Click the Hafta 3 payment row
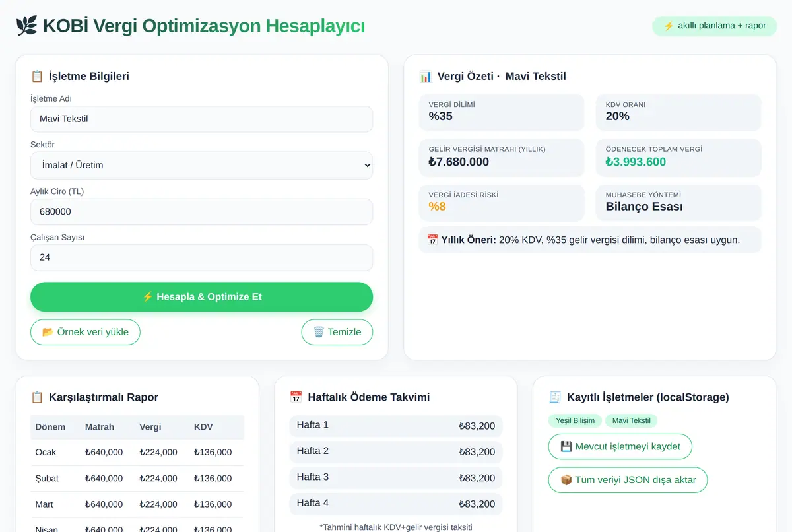This screenshot has width=792, height=532. tap(395, 478)
